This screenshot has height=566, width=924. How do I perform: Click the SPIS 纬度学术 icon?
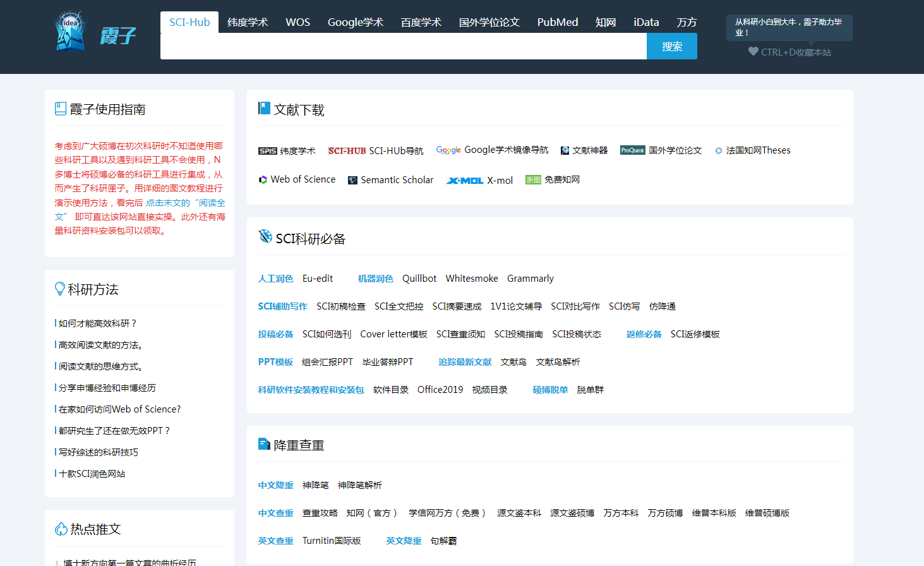click(x=267, y=151)
